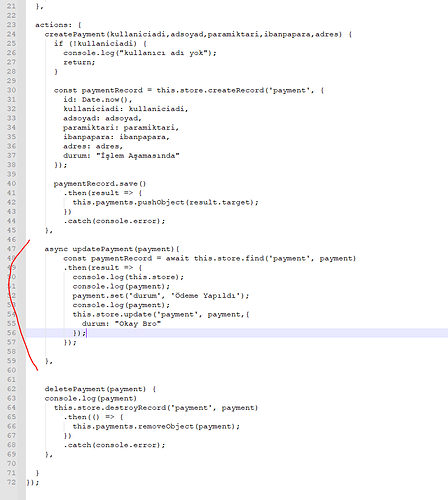Image resolution: width=448 pixels, height=500 pixels.
Task: Click 'this.store.update('payment', payment,{' line
Action: click(x=161, y=314)
